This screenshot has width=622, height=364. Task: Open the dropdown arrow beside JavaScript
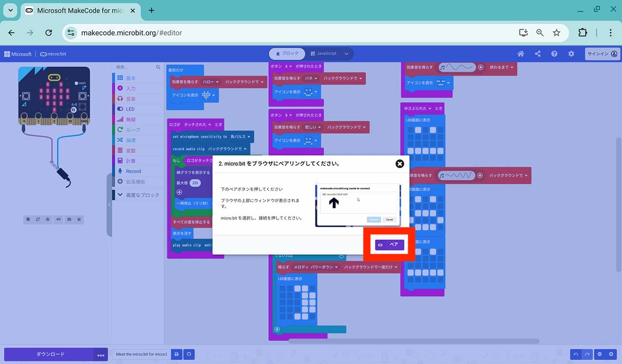[x=346, y=53]
